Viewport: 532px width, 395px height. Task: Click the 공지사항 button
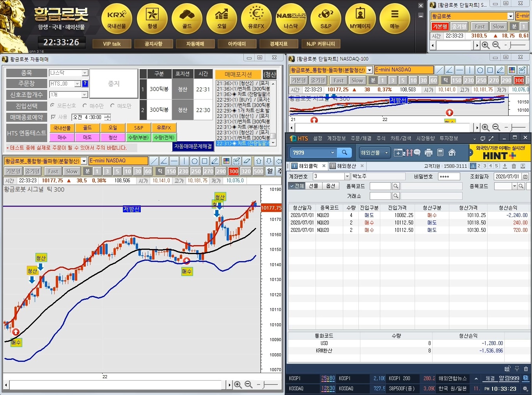tap(153, 44)
